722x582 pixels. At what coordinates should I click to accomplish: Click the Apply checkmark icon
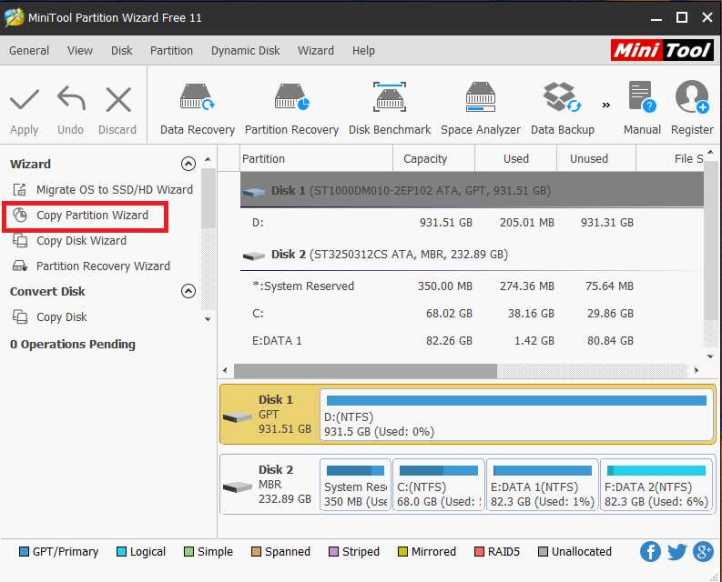[24, 99]
